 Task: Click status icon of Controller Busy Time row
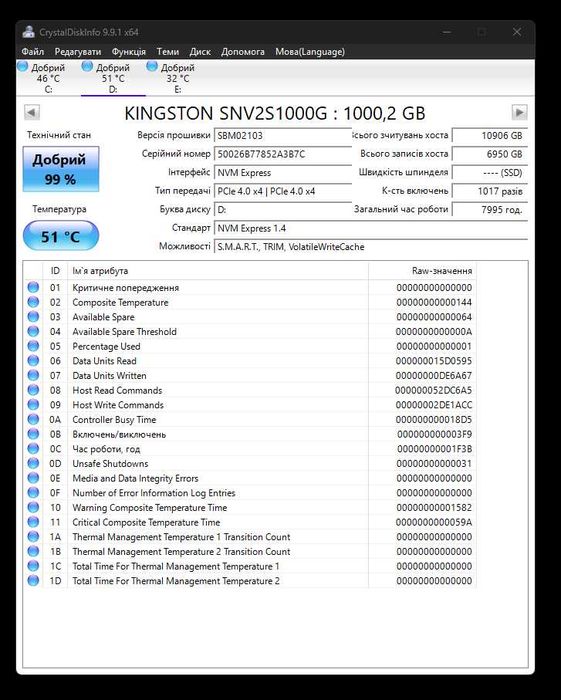click(x=33, y=419)
